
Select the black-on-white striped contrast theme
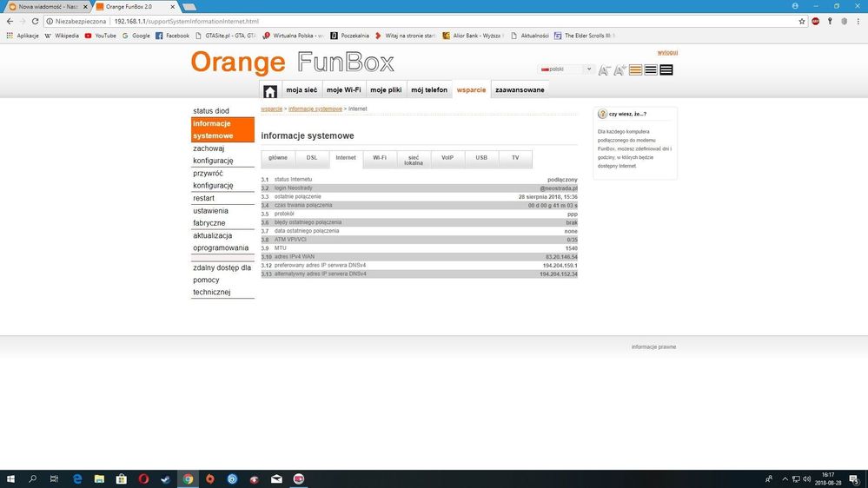point(651,69)
